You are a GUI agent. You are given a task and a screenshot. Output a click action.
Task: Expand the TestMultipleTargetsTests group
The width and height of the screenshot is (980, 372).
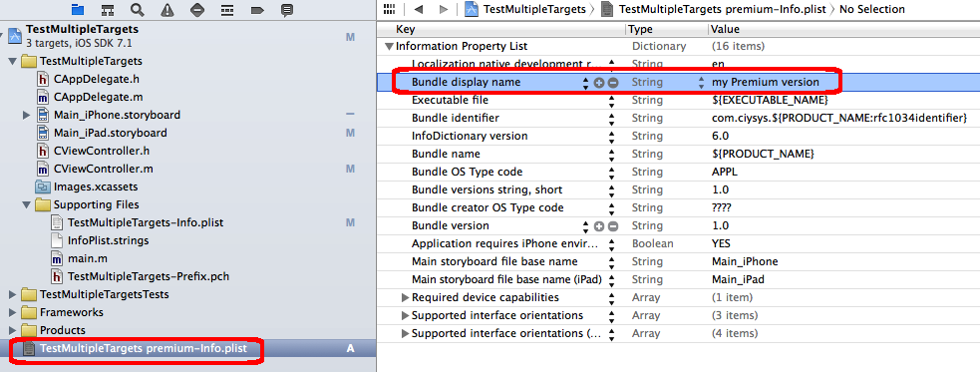(13, 294)
